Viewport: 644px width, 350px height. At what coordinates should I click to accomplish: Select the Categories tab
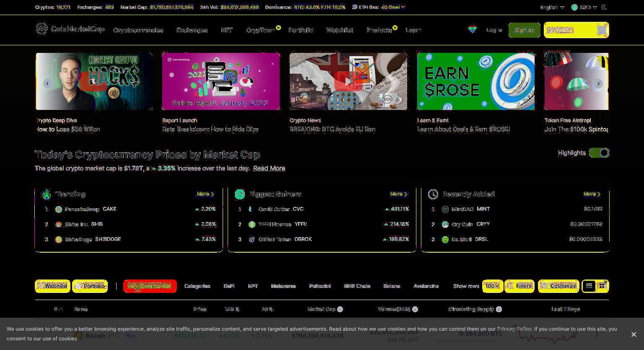click(197, 286)
